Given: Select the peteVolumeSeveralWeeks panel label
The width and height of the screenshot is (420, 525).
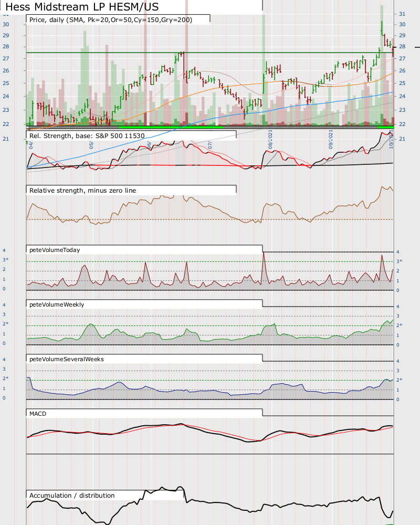Looking at the screenshot, I should point(67,359).
